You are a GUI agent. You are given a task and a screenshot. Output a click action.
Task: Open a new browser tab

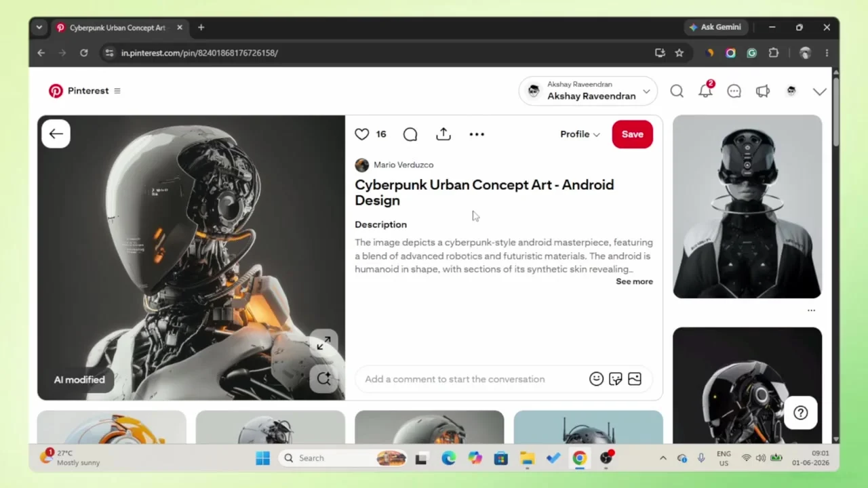(x=201, y=28)
